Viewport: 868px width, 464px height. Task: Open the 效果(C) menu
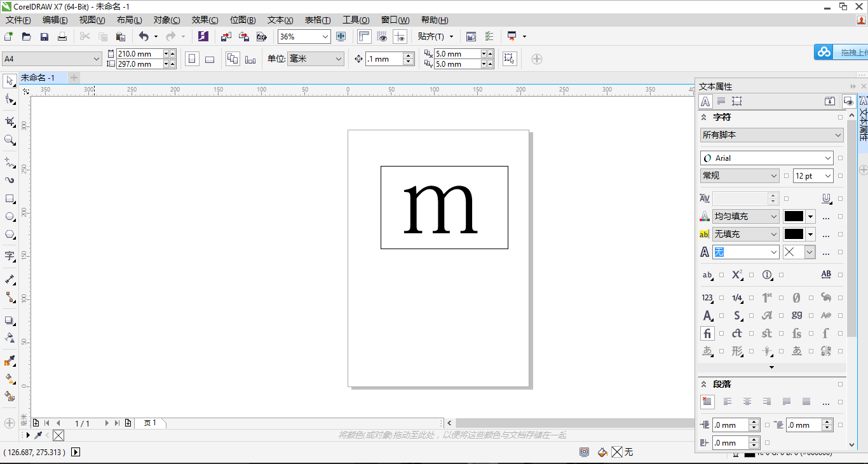(205, 20)
